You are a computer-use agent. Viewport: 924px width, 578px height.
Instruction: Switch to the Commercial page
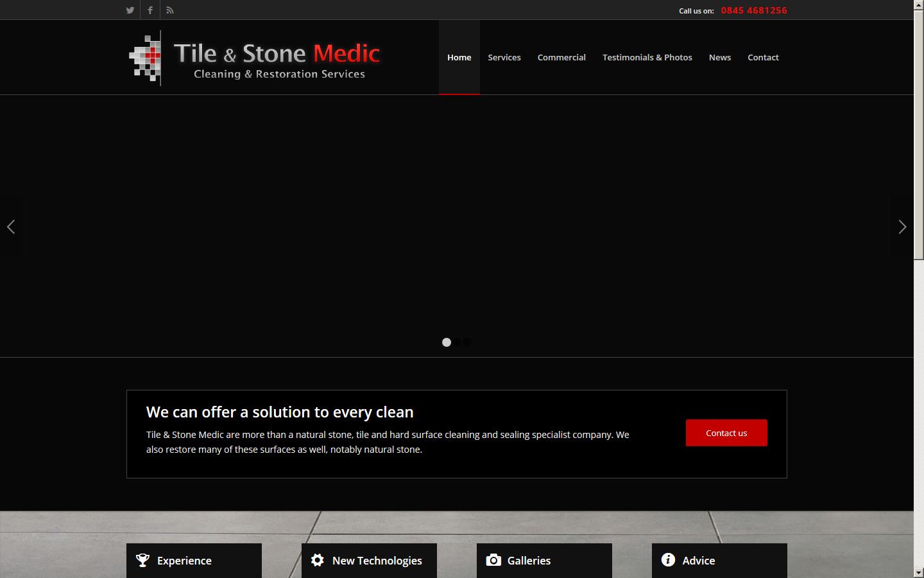point(561,57)
